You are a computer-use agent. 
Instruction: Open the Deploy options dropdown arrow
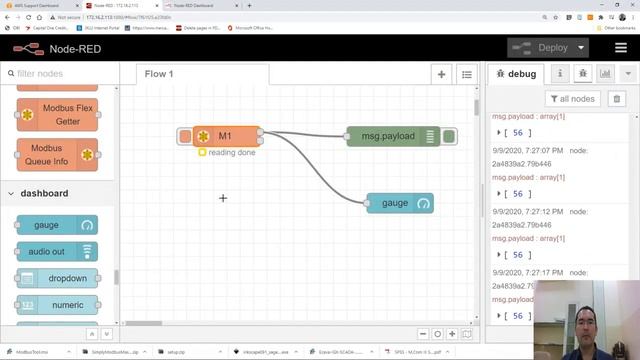point(581,48)
